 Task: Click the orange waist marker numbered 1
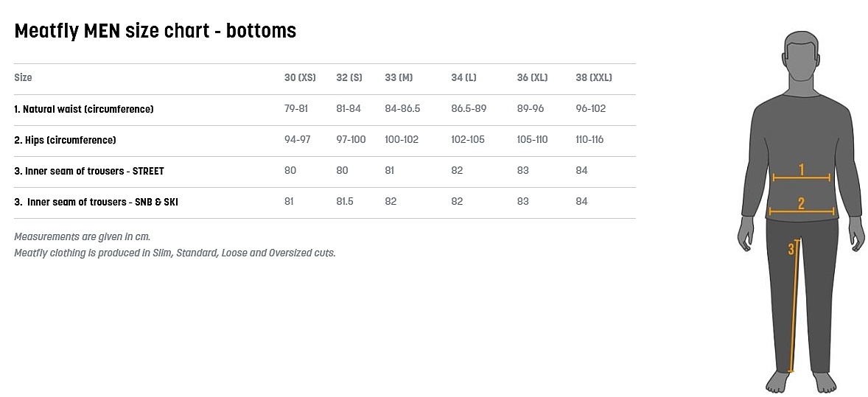point(801,172)
